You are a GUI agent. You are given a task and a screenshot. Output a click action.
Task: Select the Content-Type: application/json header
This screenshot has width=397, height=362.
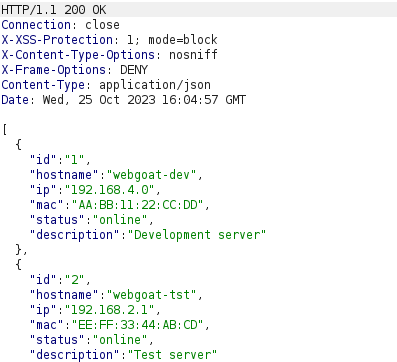click(106, 85)
